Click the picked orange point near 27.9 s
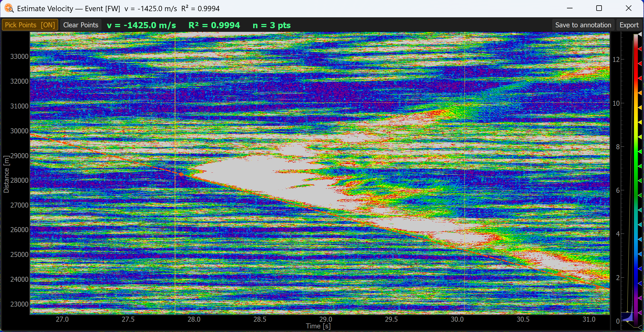This screenshot has width=644, height=332. (181, 174)
